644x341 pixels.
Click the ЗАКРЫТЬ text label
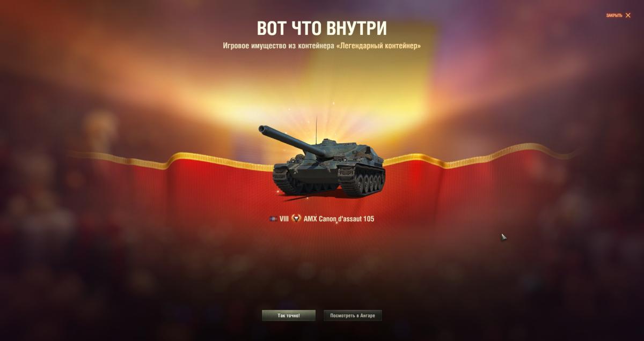pos(614,16)
